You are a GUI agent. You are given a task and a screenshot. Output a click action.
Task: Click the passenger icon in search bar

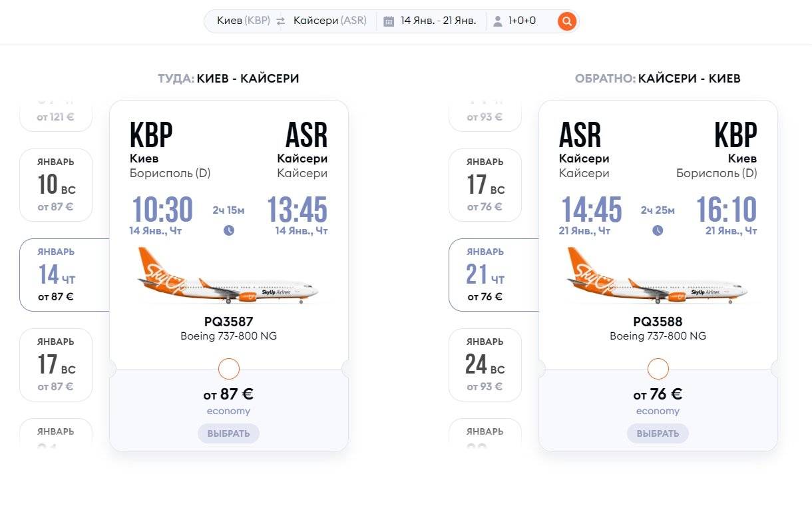click(x=498, y=21)
